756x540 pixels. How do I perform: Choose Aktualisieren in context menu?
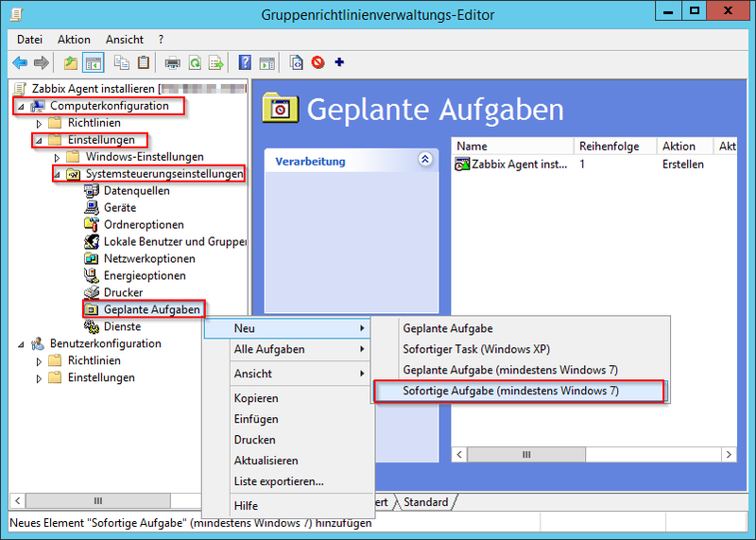pos(266,461)
